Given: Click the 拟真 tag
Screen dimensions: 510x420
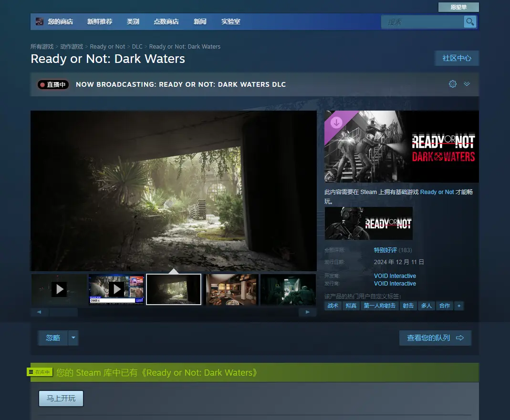Looking at the screenshot, I should 351,306.
